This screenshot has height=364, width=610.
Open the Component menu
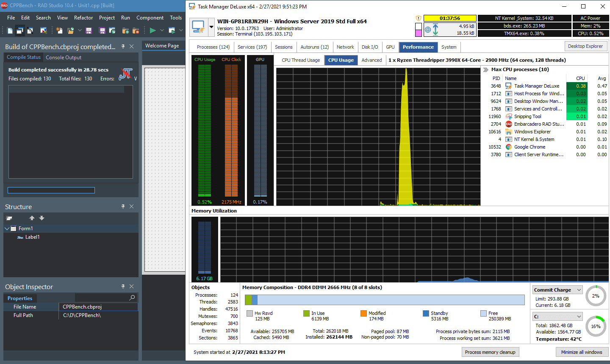150,18
